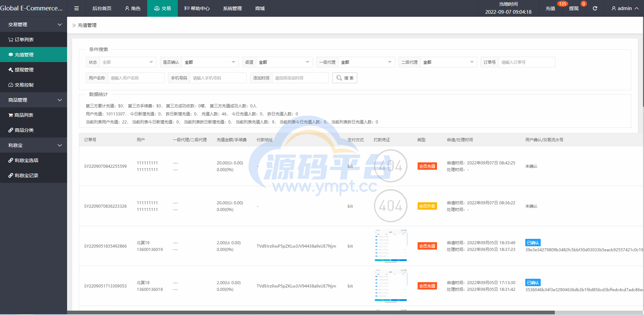
Task: Open 商品列表 in the sidebar
Action: pyautogui.click(x=34, y=115)
